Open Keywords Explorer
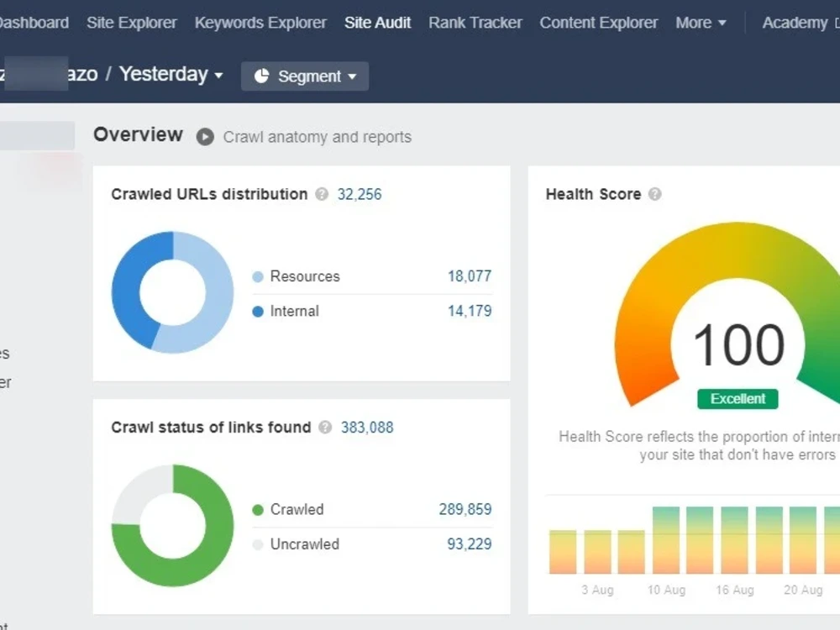The image size is (840, 630). point(260,23)
